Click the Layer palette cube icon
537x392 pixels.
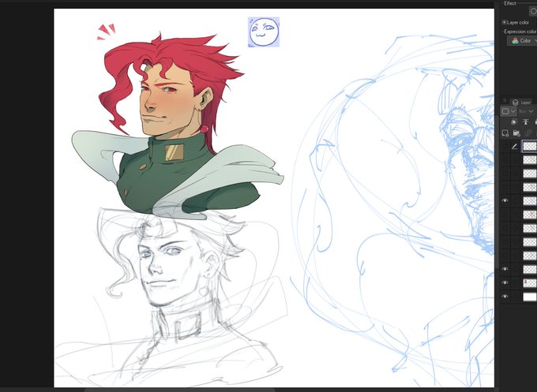[515, 103]
